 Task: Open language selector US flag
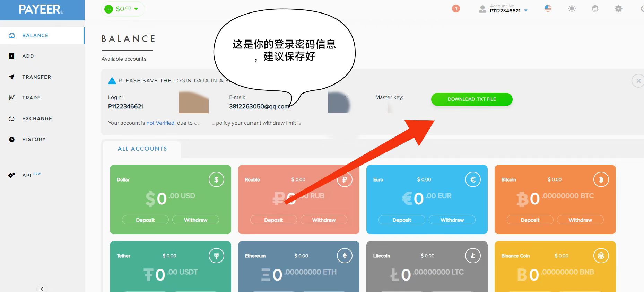548,9
